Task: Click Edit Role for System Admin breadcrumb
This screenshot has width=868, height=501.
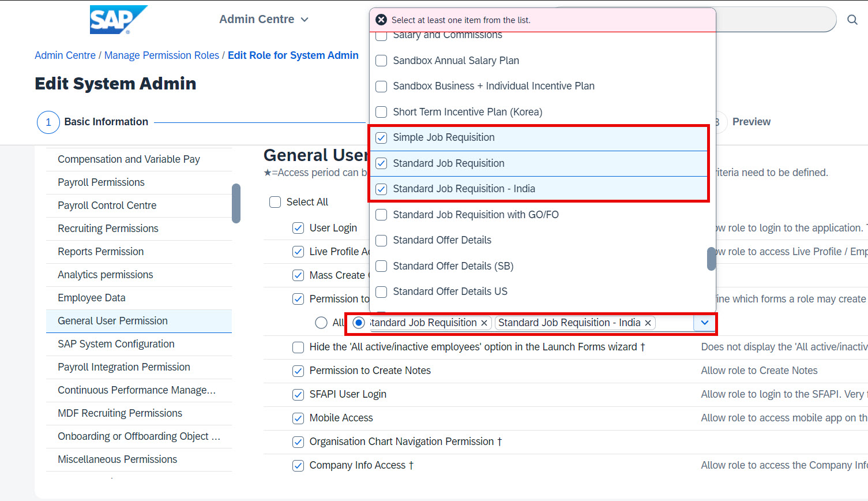Action: coord(293,55)
